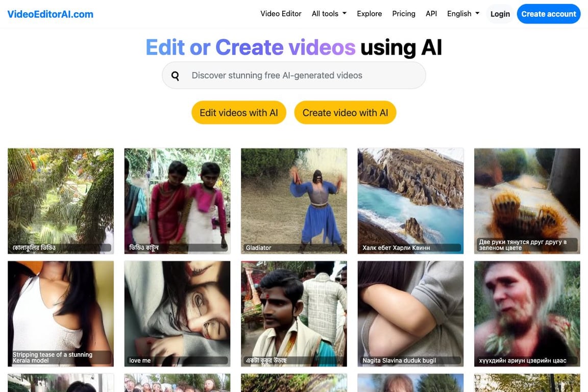Open the কোলাকুলির ভিডিও palm trees thumbnail
Image resolution: width=588 pixels, height=392 pixels.
pyautogui.click(x=60, y=201)
